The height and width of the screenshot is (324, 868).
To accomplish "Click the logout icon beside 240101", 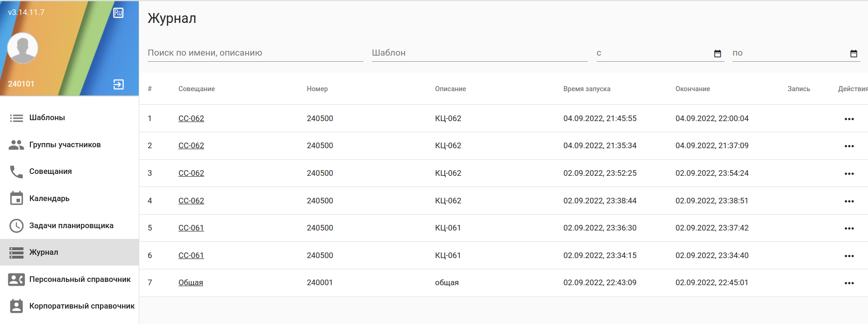I will pos(118,84).
